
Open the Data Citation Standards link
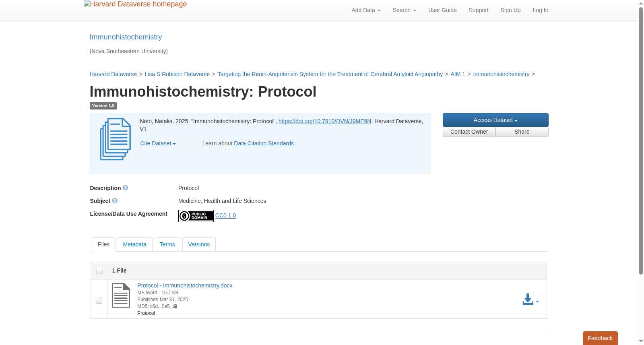[264, 143]
